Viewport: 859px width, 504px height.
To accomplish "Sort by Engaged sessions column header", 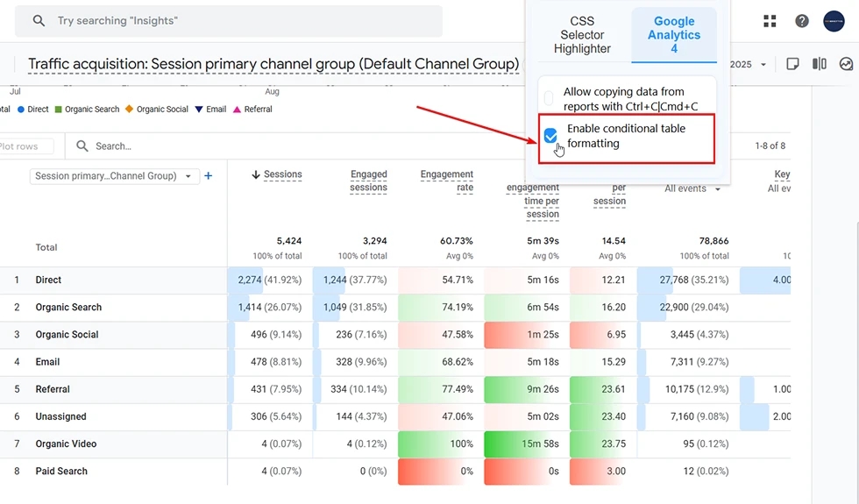I will pyautogui.click(x=368, y=181).
